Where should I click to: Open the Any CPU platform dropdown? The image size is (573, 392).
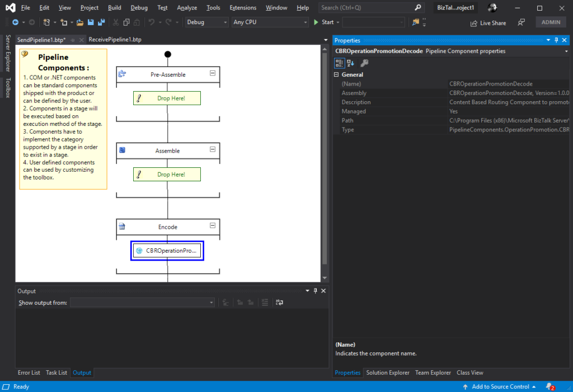[270, 22]
